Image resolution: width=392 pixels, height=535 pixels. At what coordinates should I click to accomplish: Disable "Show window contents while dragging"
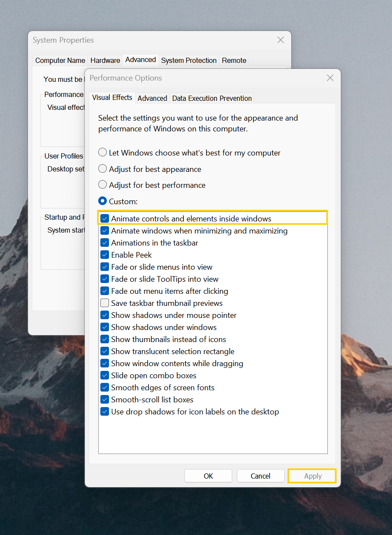104,363
